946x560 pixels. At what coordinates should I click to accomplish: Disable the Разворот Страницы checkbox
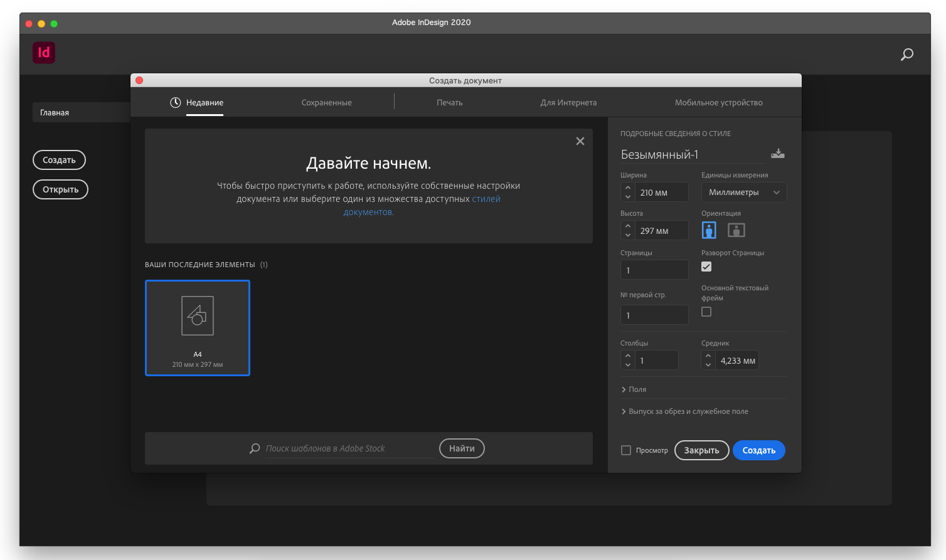coord(706,267)
